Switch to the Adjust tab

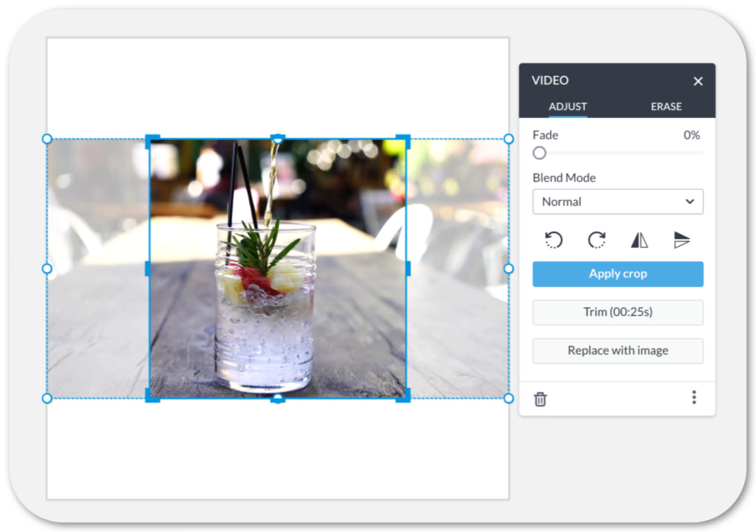tap(568, 106)
